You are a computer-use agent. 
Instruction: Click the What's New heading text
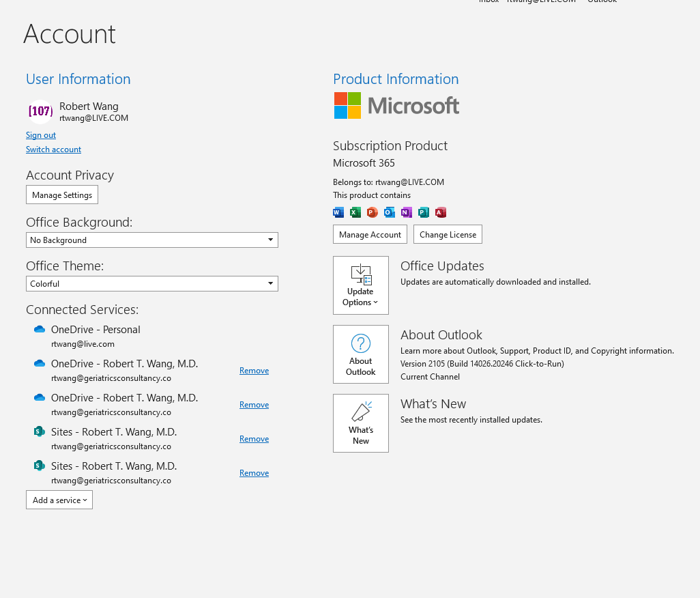[x=433, y=404]
